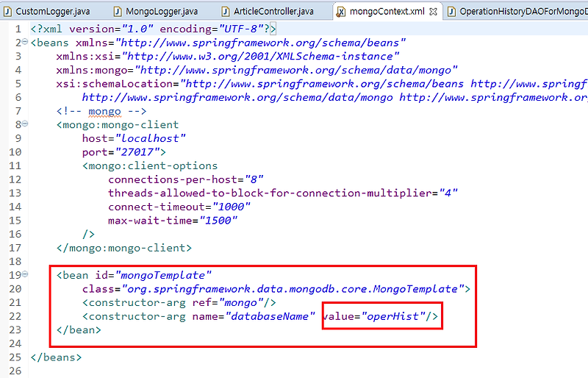Click the name value "databaseName"
Image resolution: width=588 pixels, height=378 pixels.
pos(270,316)
